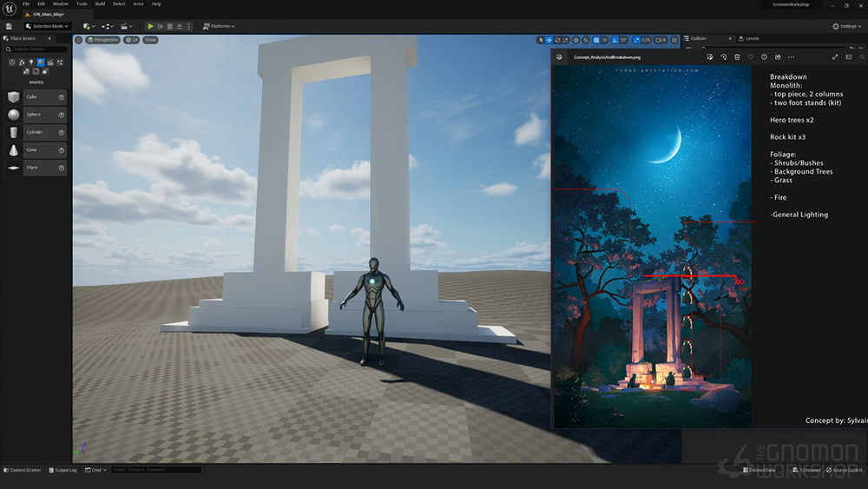Close the Place Actors panel tab

tap(49, 38)
